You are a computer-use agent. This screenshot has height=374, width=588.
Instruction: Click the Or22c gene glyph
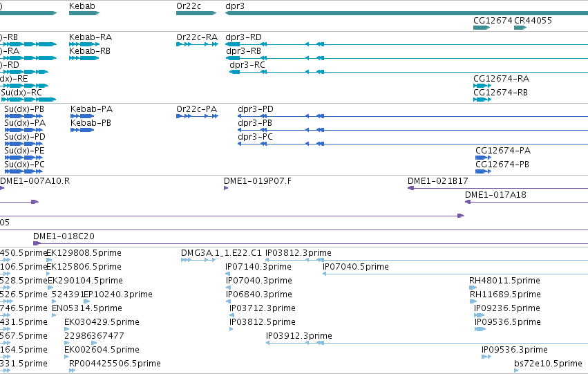pos(196,13)
